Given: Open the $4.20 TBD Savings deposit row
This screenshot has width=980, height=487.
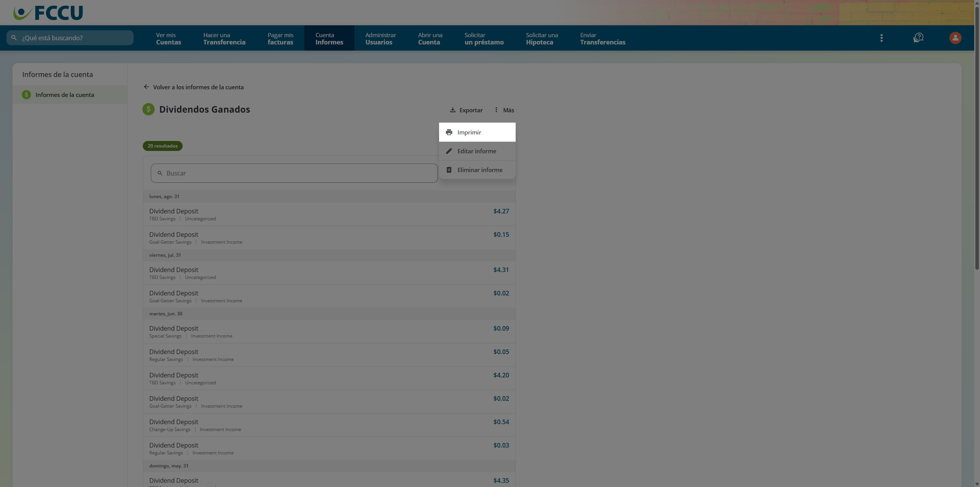Looking at the screenshot, I should pyautogui.click(x=329, y=378).
